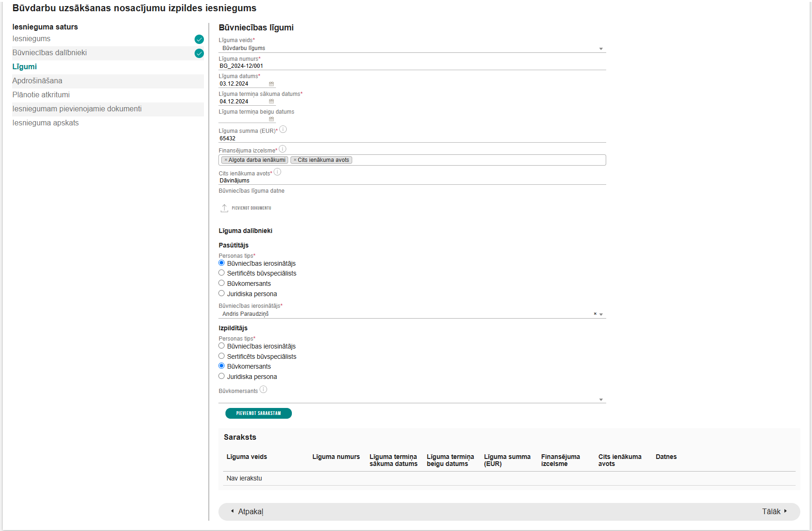
Task: Click the Līguma numurs input field
Action: click(412, 66)
